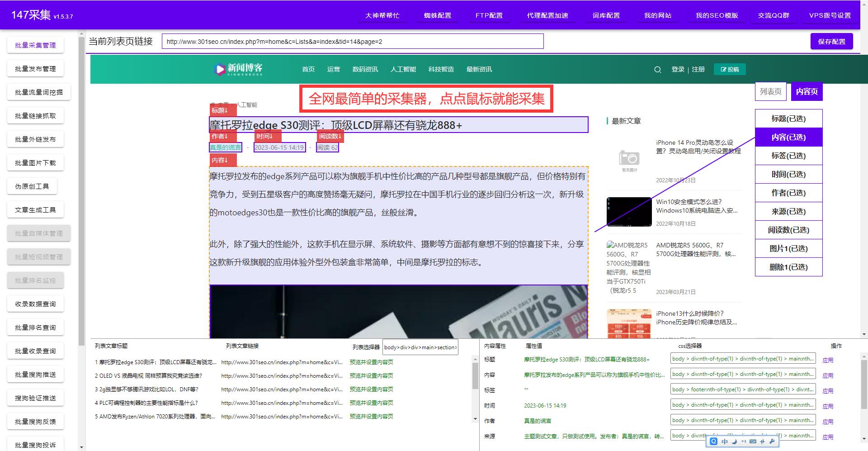Toggle full/half-width with the moon icon

click(x=734, y=442)
